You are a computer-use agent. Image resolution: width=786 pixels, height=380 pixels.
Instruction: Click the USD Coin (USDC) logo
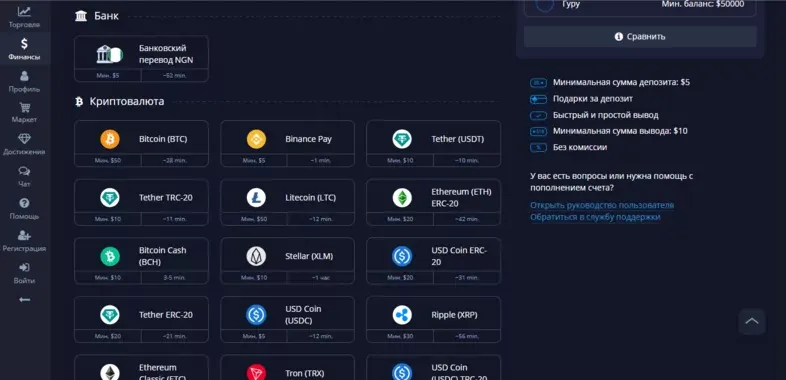coord(256,315)
